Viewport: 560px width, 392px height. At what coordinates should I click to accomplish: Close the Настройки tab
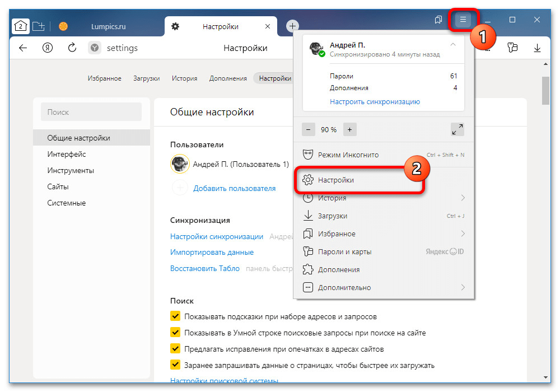[x=268, y=26]
